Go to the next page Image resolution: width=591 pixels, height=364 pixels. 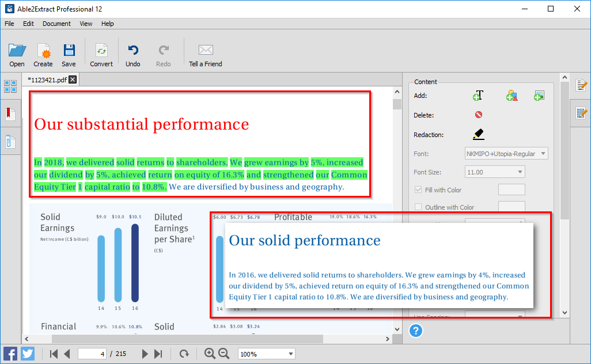(x=145, y=354)
